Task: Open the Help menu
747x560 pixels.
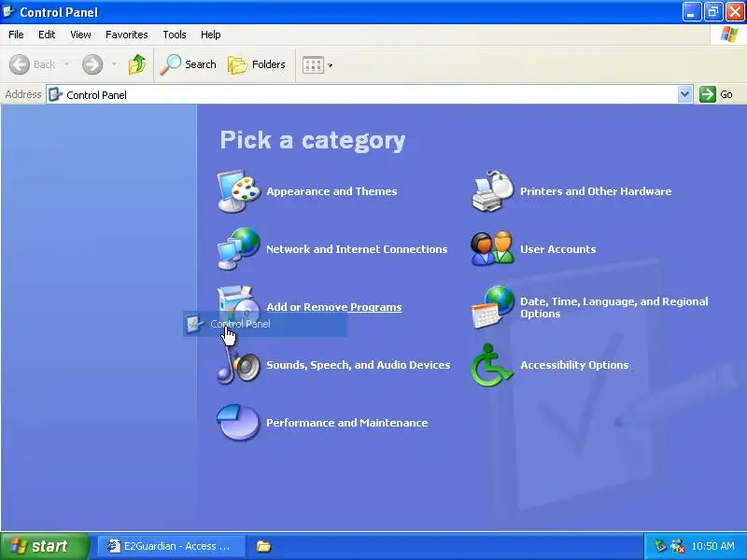Action: coord(211,35)
